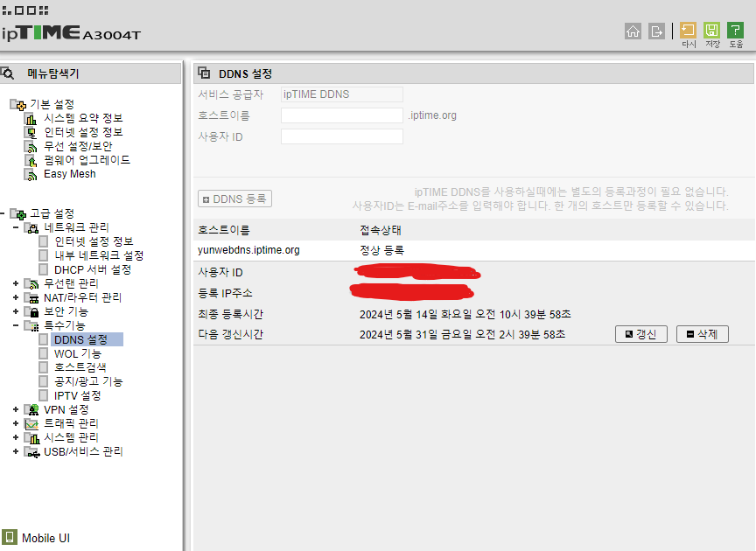Screen dimensions: 756x551
Task: Collapse the 고급 설정 tree node
Action: 3,213
